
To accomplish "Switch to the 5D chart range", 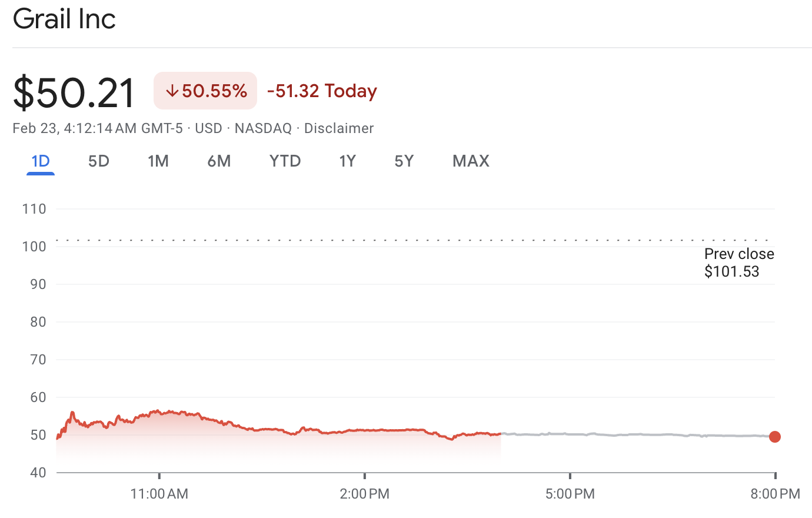I will click(x=99, y=161).
